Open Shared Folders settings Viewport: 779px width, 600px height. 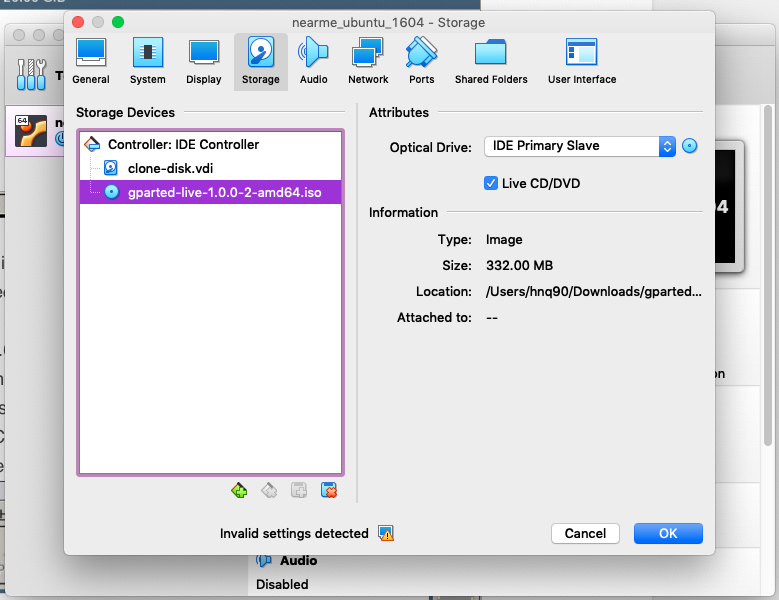pyautogui.click(x=490, y=61)
